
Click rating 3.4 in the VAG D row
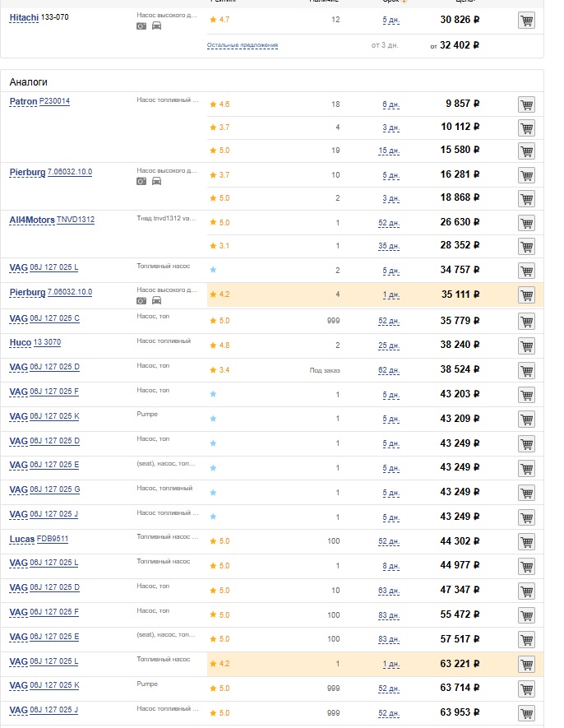[x=220, y=370]
